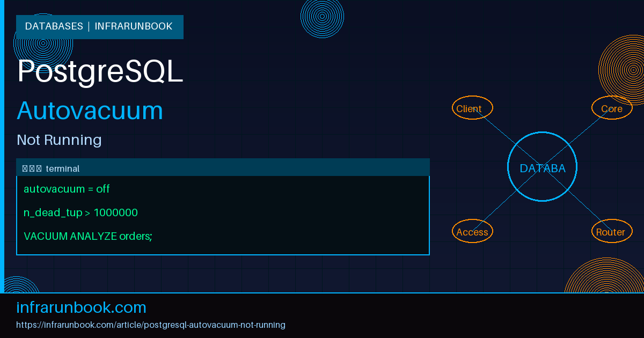Click the first terminal window control icon
Viewport: 644px width, 338px height.
[x=25, y=168]
